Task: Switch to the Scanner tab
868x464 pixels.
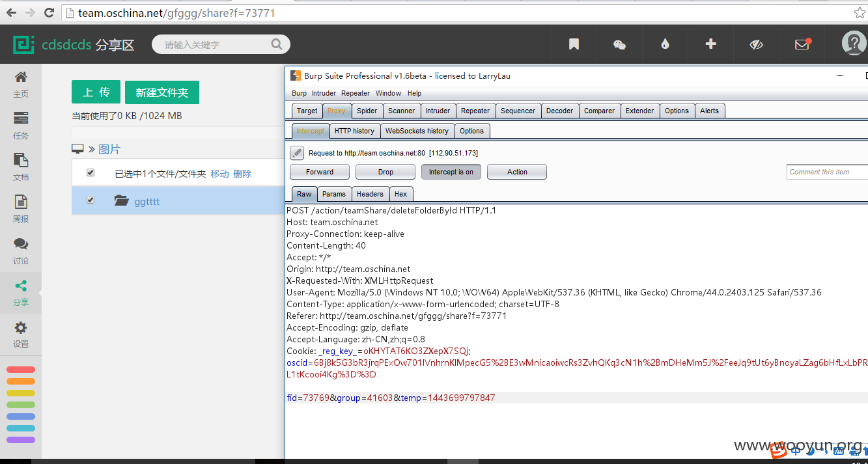Action: [x=402, y=111]
